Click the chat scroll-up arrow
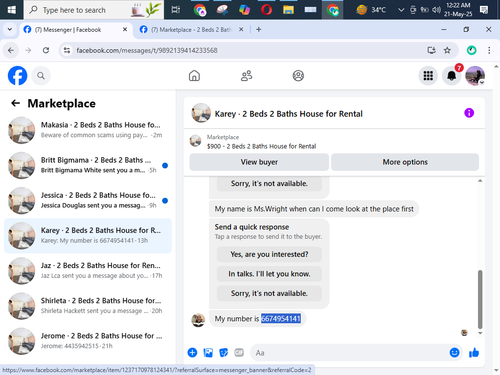Screen dimensions: 500x375 click(480, 181)
